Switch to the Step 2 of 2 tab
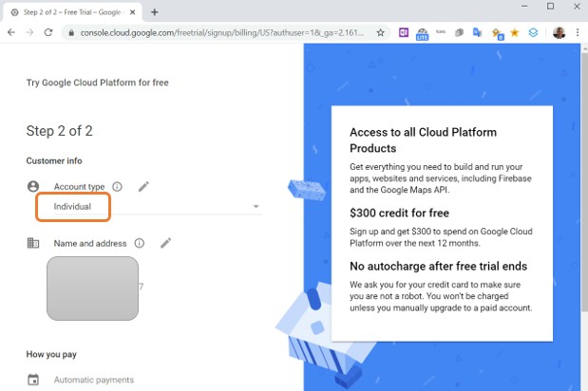The width and height of the screenshot is (588, 391). (73, 12)
